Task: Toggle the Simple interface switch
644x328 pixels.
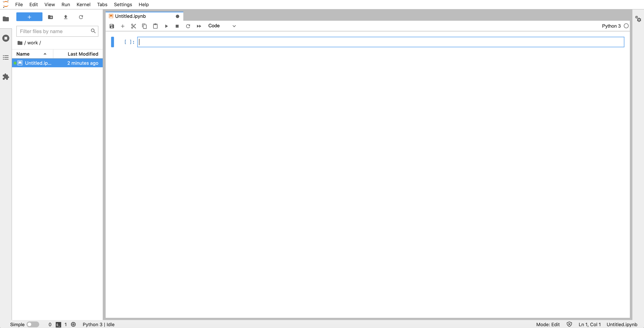Action: 33,324
